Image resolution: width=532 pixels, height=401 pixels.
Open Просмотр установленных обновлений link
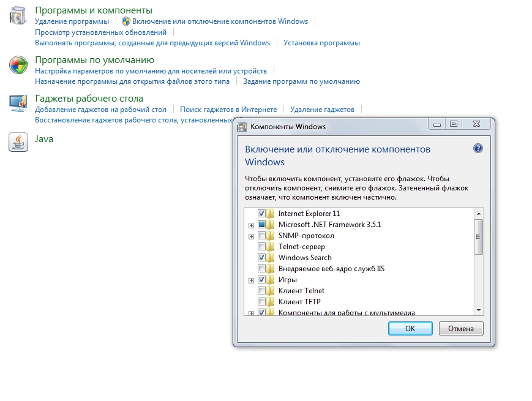[101, 32]
